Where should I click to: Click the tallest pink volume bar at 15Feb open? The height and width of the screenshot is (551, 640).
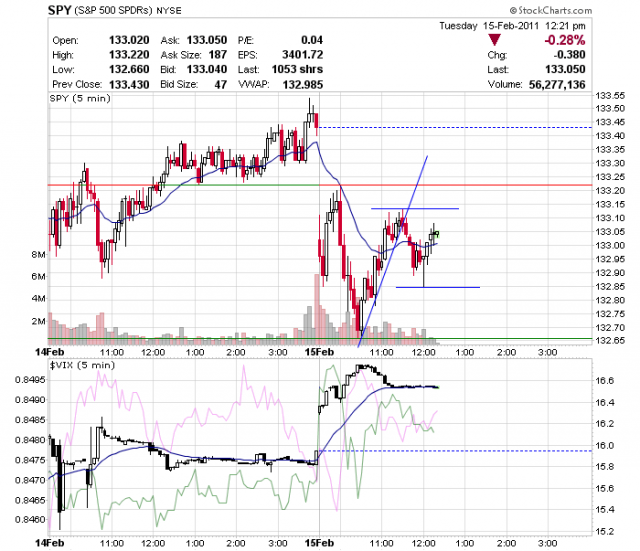(x=317, y=306)
